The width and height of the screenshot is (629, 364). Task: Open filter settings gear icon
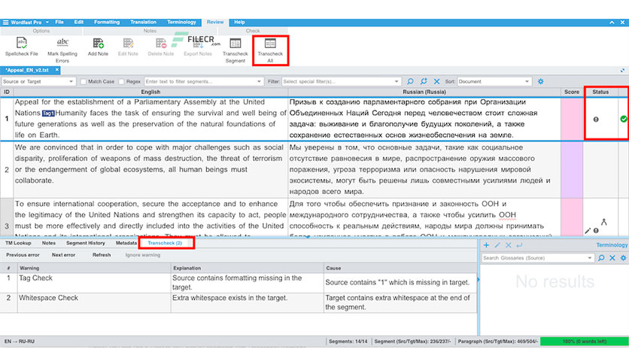pos(540,81)
